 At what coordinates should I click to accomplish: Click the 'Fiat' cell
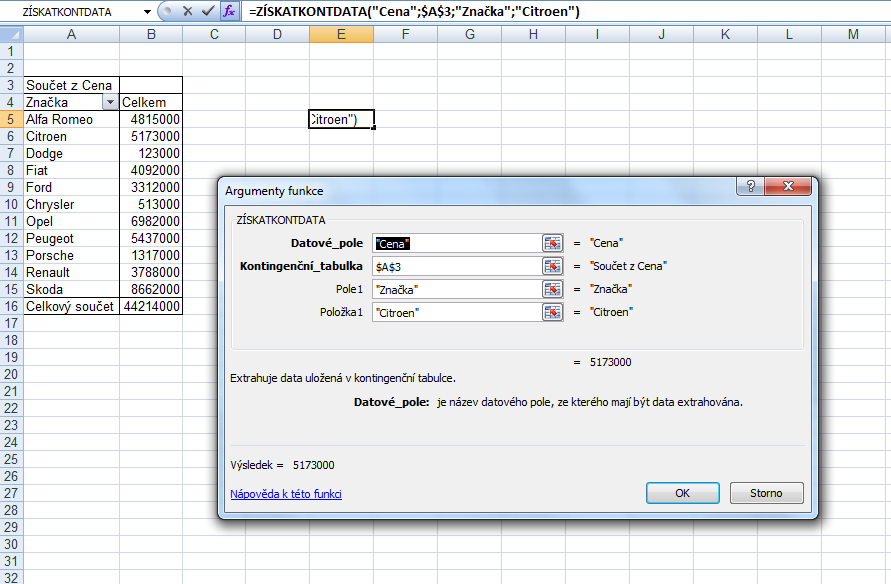pos(72,170)
